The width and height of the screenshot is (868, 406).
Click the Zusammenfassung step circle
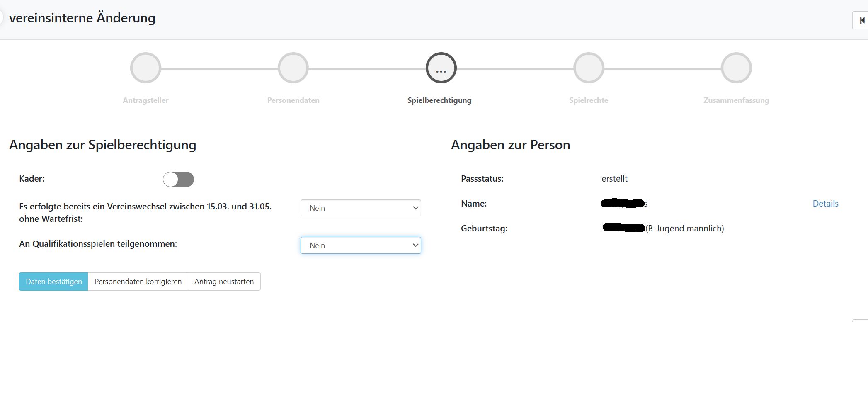pyautogui.click(x=736, y=68)
